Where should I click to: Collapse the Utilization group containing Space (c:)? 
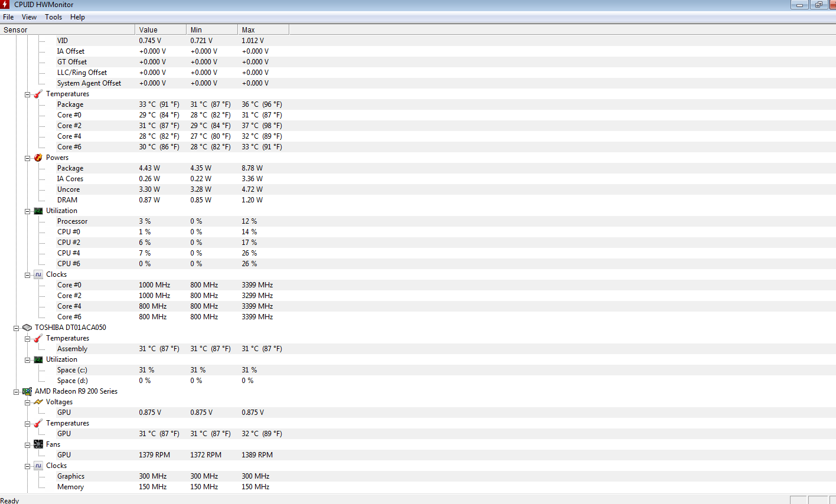(x=27, y=360)
